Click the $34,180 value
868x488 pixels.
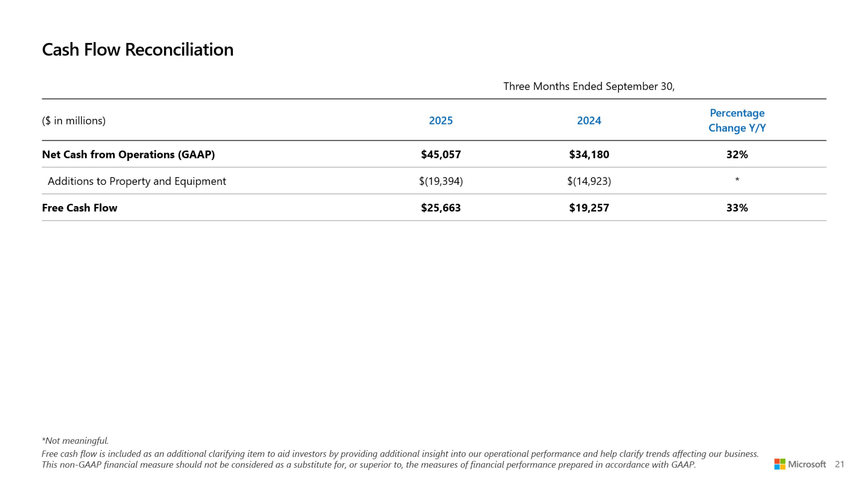589,154
